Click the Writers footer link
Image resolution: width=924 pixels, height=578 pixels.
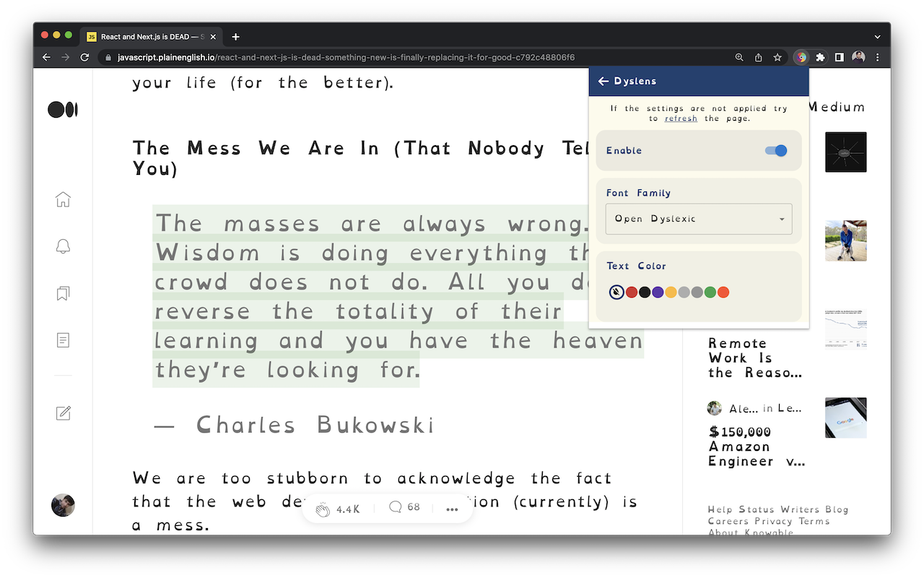pos(801,509)
